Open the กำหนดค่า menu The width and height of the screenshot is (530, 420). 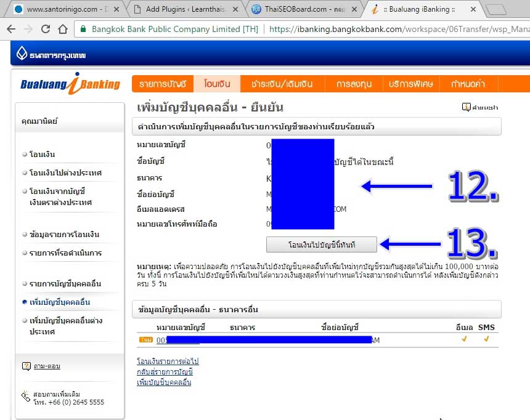[x=468, y=84]
